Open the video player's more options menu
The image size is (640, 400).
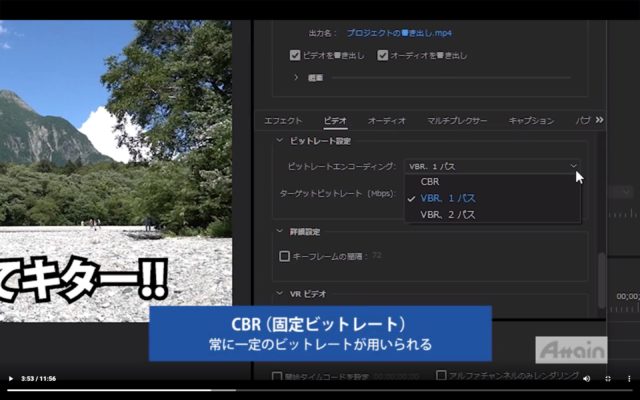(629, 379)
